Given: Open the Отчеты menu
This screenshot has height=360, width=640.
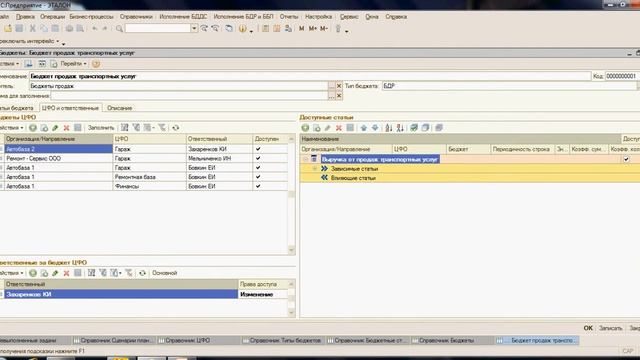Looking at the screenshot, I should click(289, 17).
